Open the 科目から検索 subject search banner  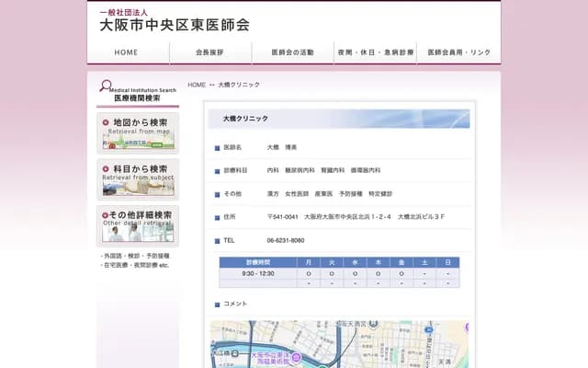(x=138, y=179)
